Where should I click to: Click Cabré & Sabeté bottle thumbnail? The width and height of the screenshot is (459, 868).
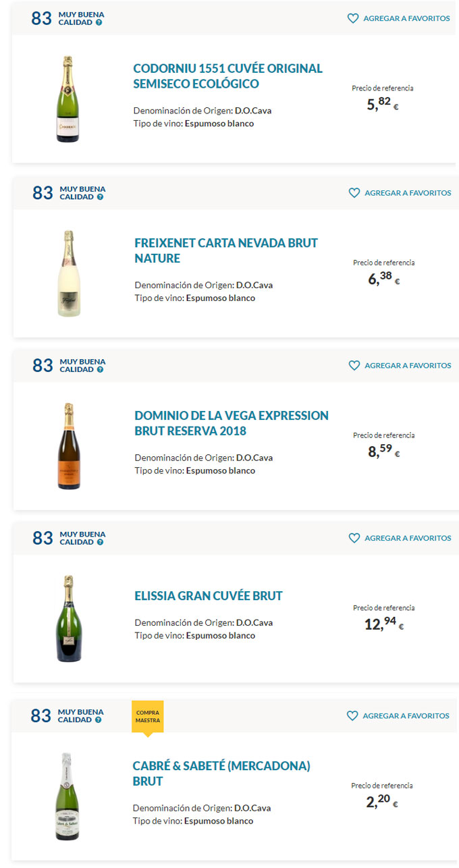click(66, 796)
